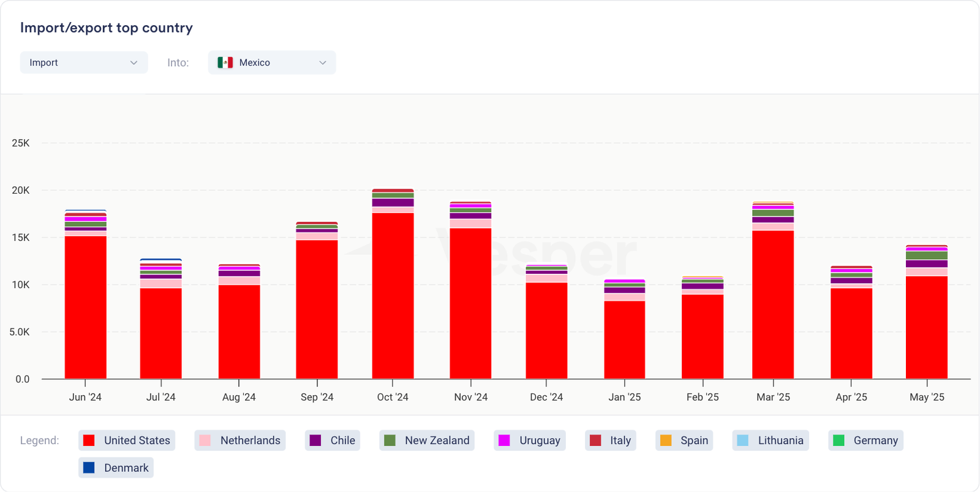This screenshot has width=980, height=492.
Task: Click the Netherlands pink legend square
Action: point(205,441)
